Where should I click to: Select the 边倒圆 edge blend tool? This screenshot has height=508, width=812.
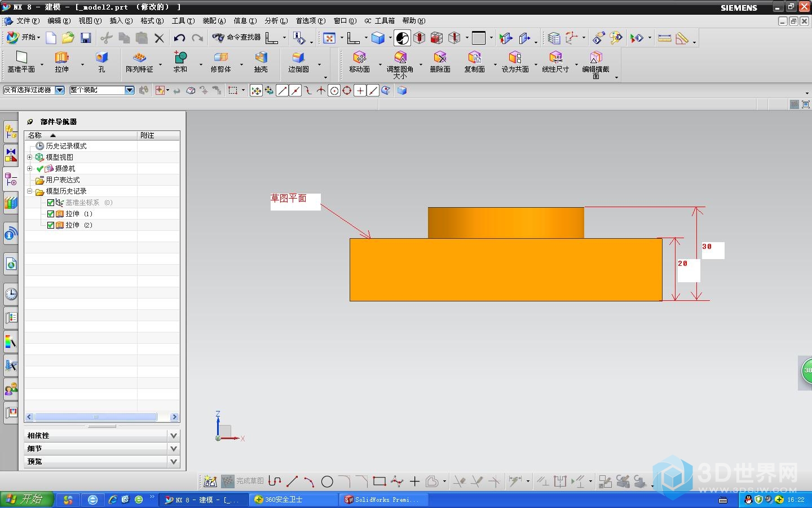coord(298,62)
